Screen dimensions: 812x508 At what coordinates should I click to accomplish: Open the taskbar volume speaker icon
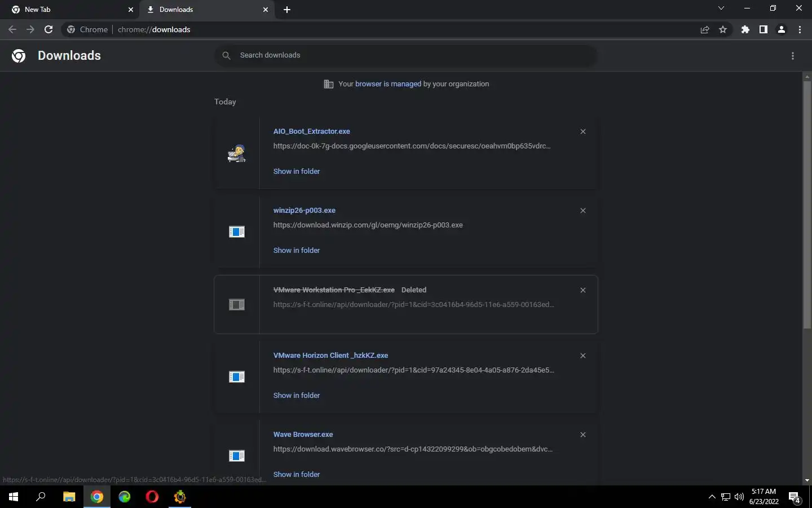pos(739,497)
